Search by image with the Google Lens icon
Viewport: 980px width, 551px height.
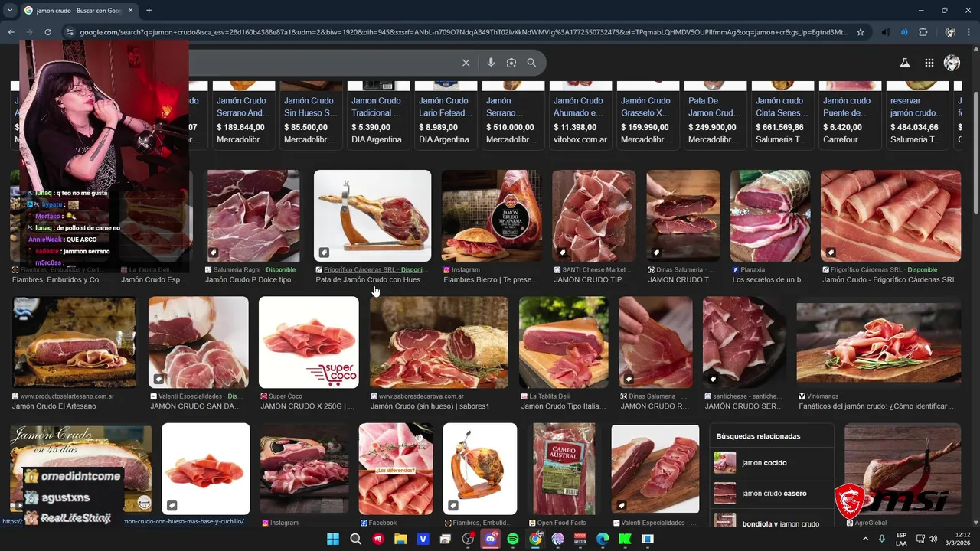point(511,63)
